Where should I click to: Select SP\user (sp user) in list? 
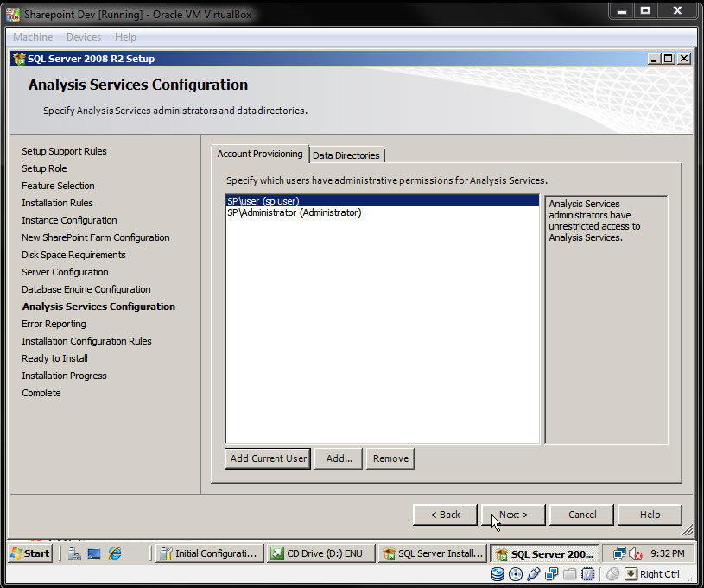coord(382,201)
